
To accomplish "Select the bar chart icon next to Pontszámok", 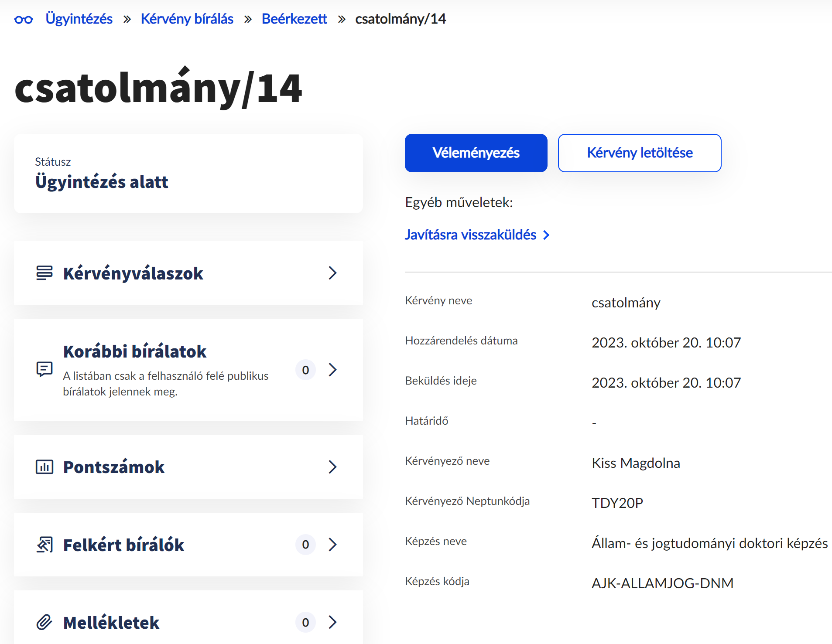I will 44,467.
